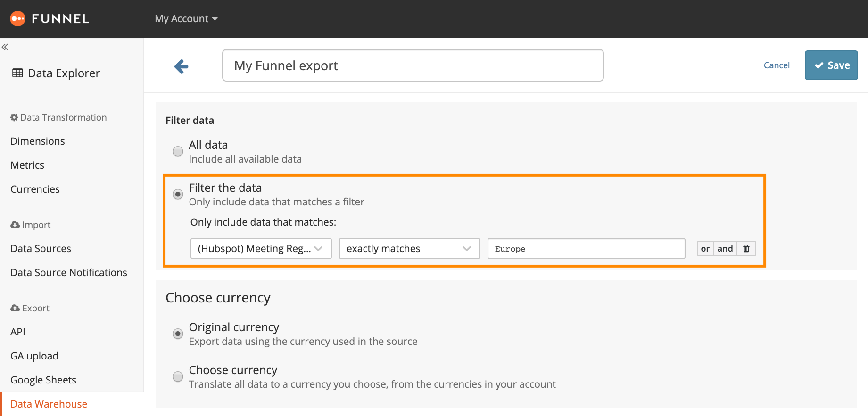Image resolution: width=868 pixels, height=416 pixels.
Task: Click the 'Choose currency' section heading
Action: tap(218, 298)
